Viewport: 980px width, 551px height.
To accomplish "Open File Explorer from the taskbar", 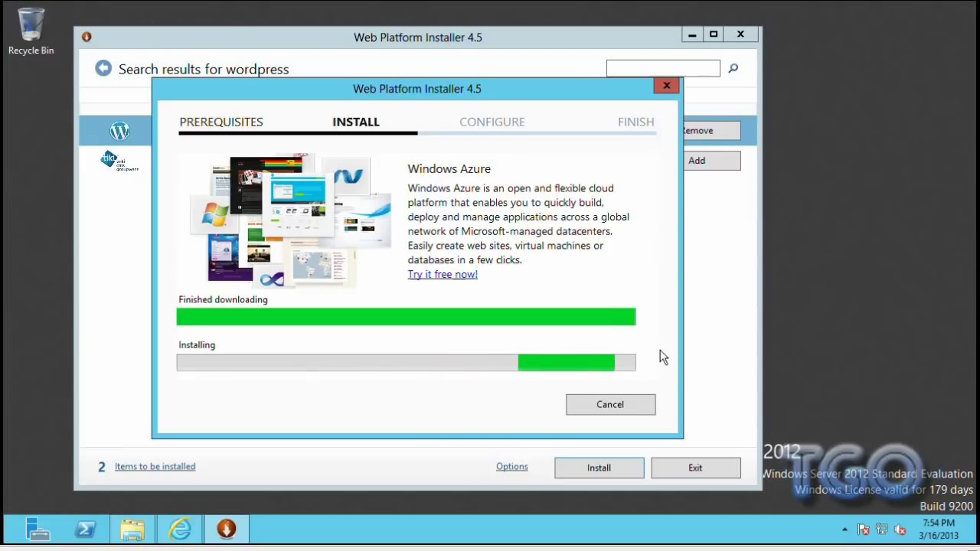I will tap(132, 529).
